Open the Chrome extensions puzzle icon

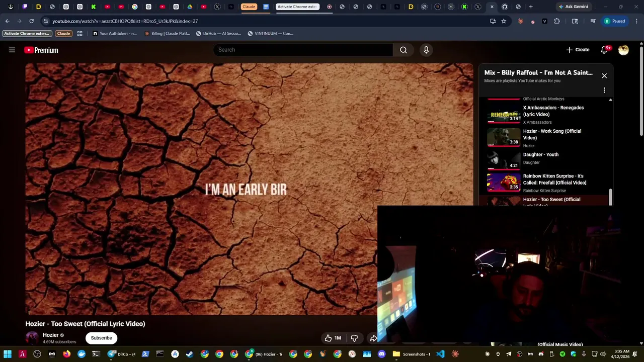click(x=557, y=21)
